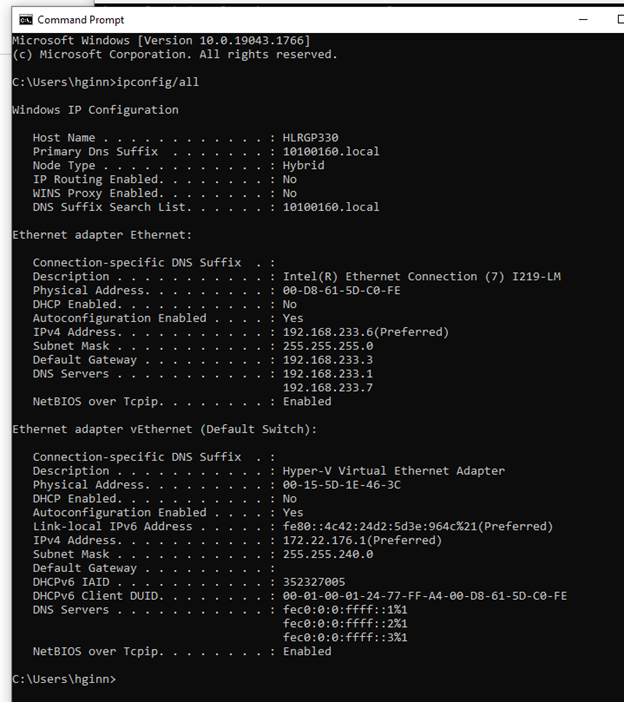Viewport: 624px width, 702px height.
Task: Click the DNS server fec0:0:0:ffff::3%1
Action: pos(345,637)
